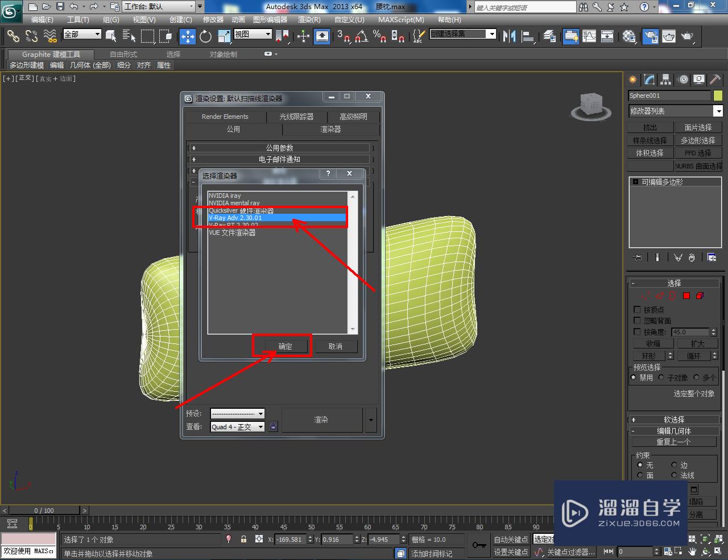Open the 创建选择集 dropdown

462,34
